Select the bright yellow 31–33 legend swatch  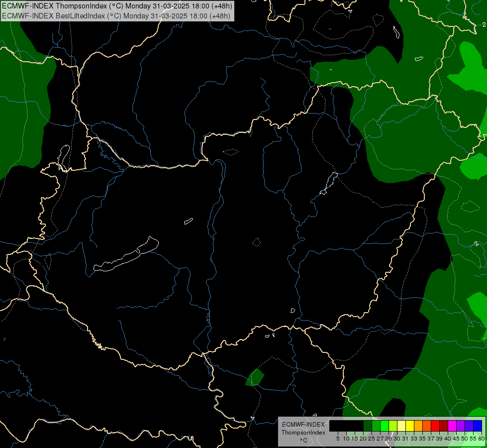point(410,426)
